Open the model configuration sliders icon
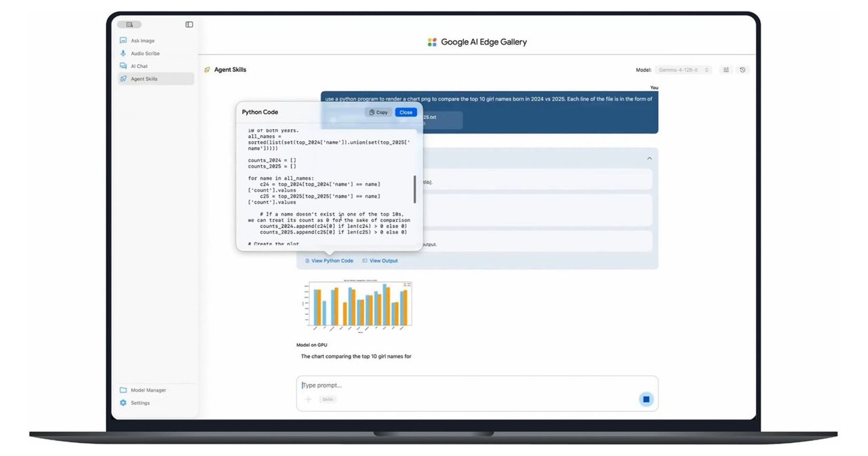The height and width of the screenshot is (456, 868). click(x=726, y=70)
